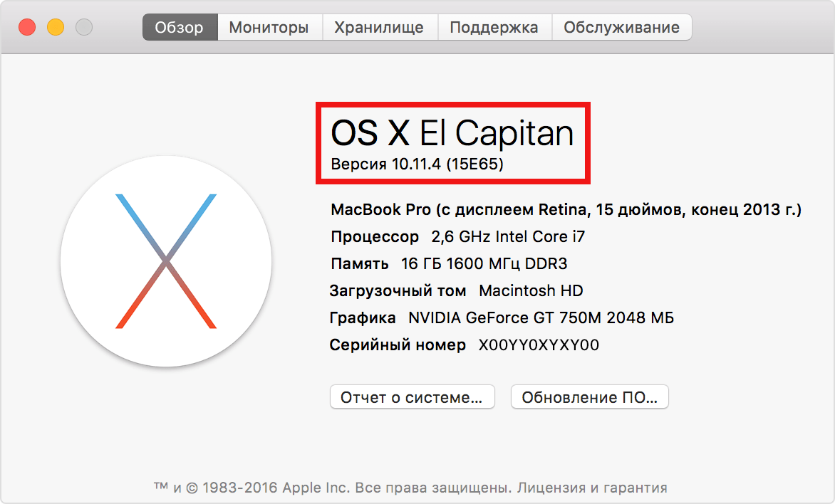This screenshot has width=835, height=504.
Task: Open the Лицензия и гарантия link
Action: 591,488
